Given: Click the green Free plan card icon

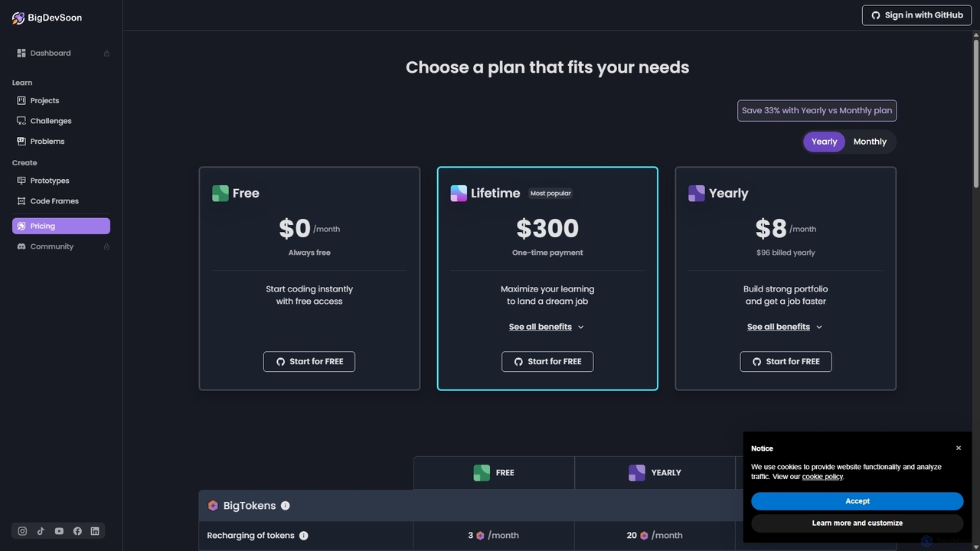Looking at the screenshot, I should (220, 194).
